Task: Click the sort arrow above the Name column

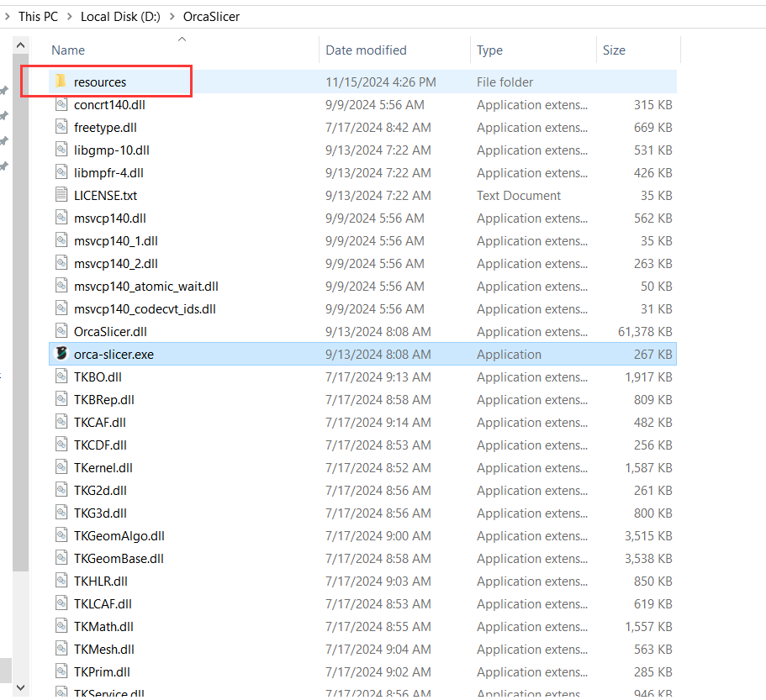Action: [x=182, y=38]
